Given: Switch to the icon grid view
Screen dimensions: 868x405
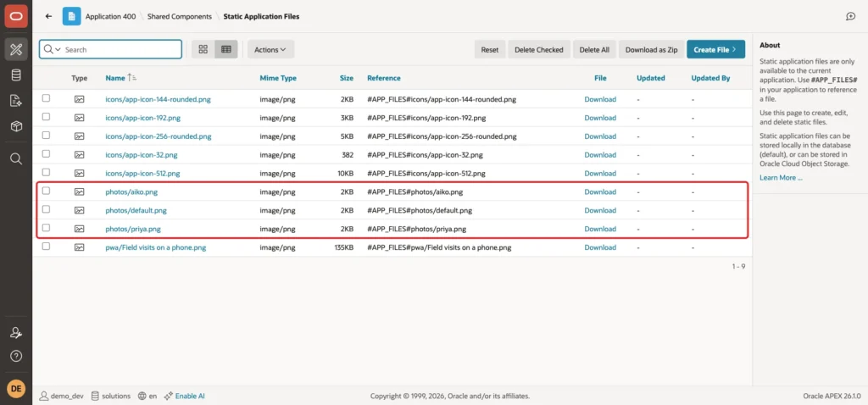Looking at the screenshot, I should coord(203,49).
